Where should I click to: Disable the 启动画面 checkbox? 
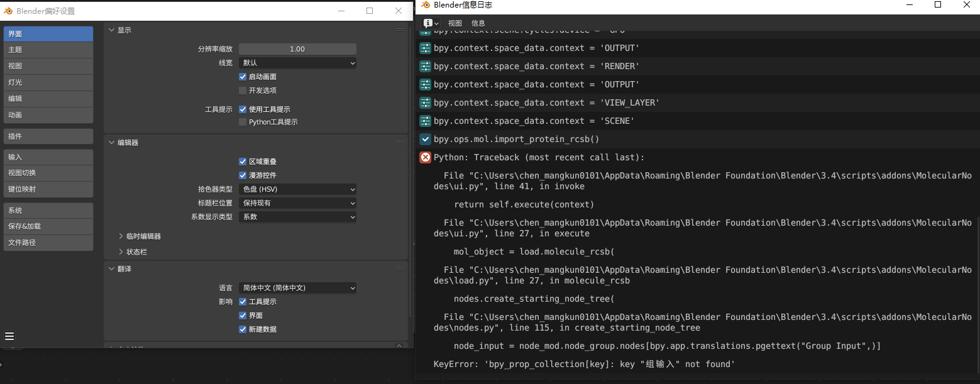[243, 77]
